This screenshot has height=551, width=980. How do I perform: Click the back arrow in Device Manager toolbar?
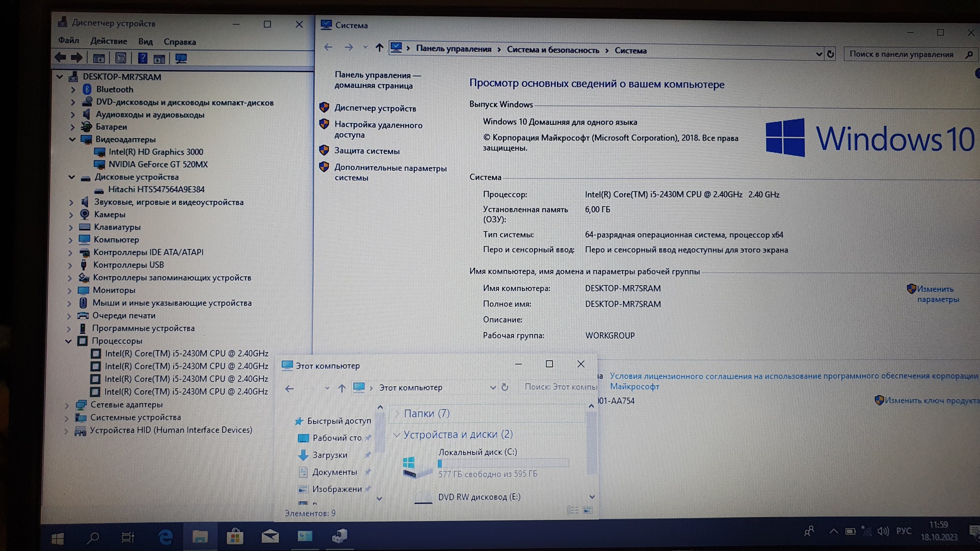pyautogui.click(x=60, y=58)
